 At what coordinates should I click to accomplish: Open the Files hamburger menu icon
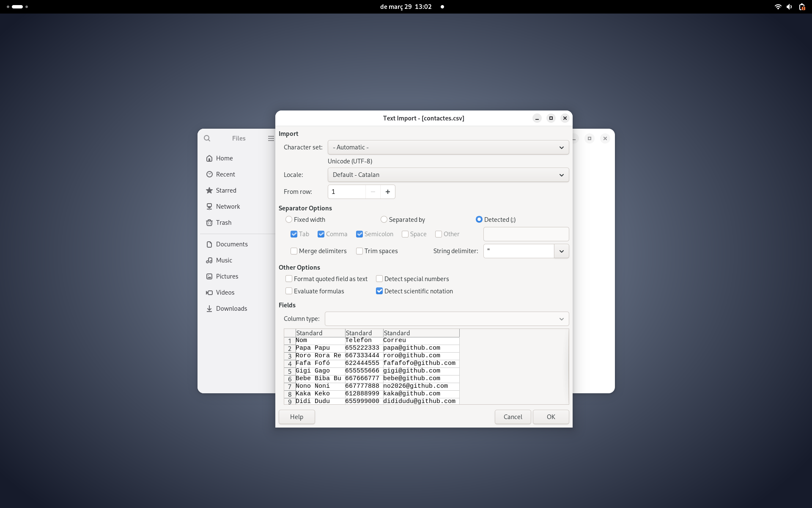click(271, 138)
